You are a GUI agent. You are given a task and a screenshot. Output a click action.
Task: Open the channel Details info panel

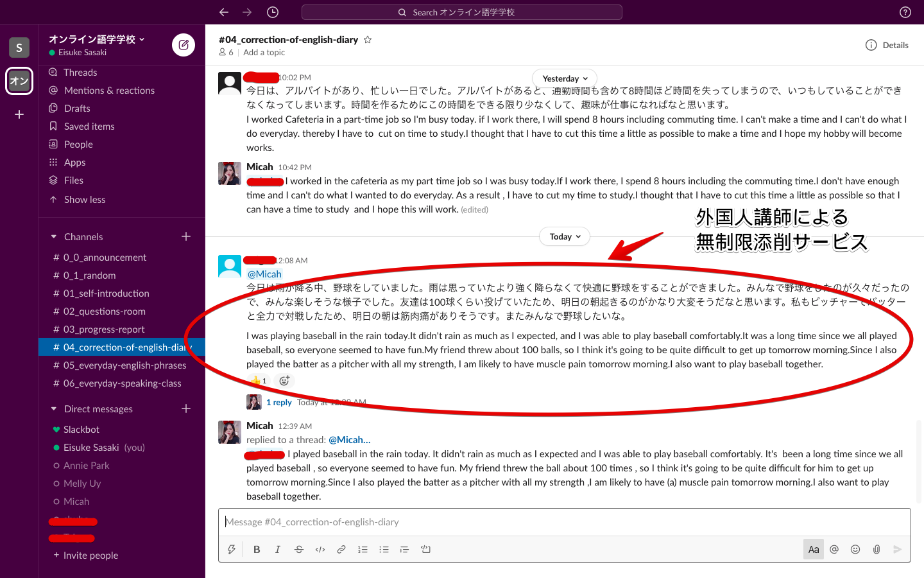coord(887,45)
